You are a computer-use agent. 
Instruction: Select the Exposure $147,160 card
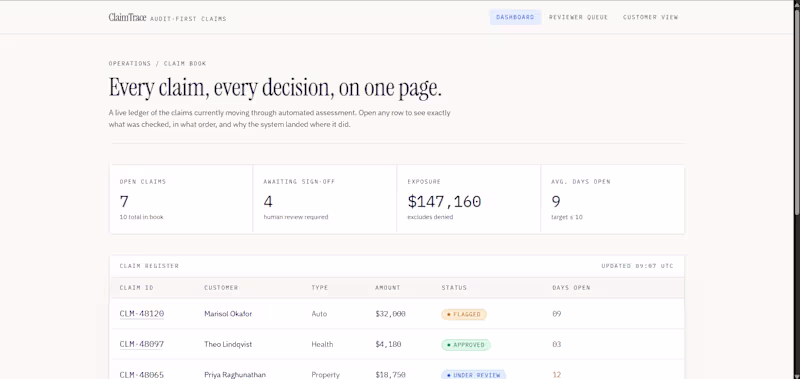coord(468,199)
